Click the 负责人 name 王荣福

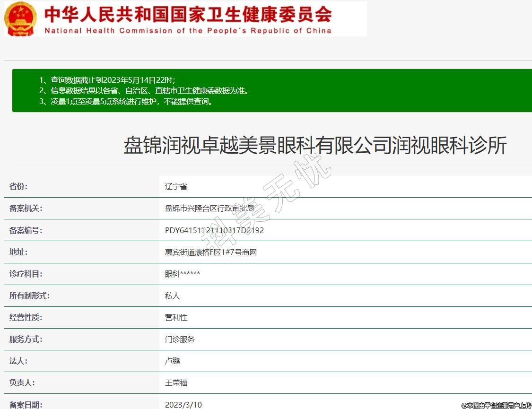coord(176,383)
